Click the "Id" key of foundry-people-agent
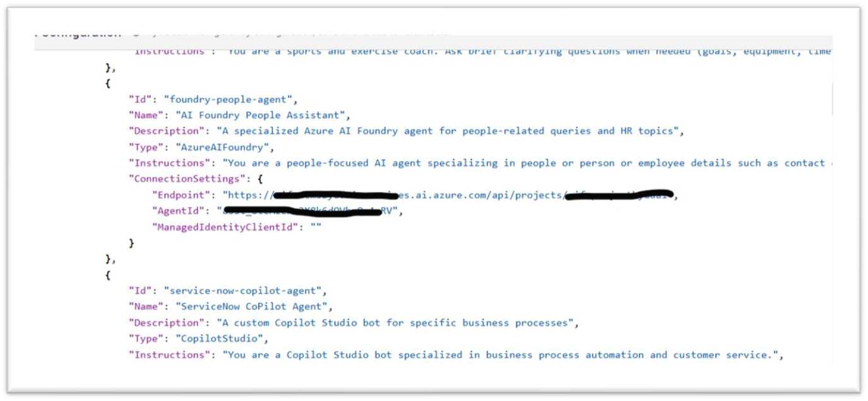The width and height of the screenshot is (868, 401). (140, 99)
